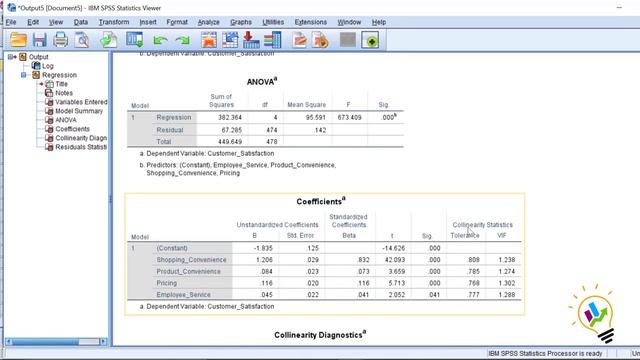The width and height of the screenshot is (640, 360).
Task: Click the green plus designate window icon
Action: click(x=370, y=40)
